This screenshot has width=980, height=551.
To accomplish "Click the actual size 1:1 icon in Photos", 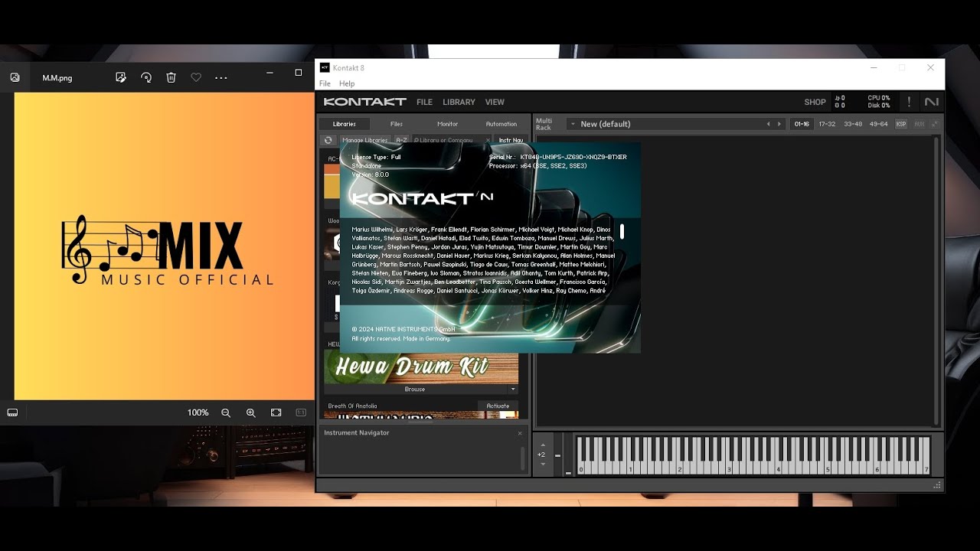I will (301, 412).
